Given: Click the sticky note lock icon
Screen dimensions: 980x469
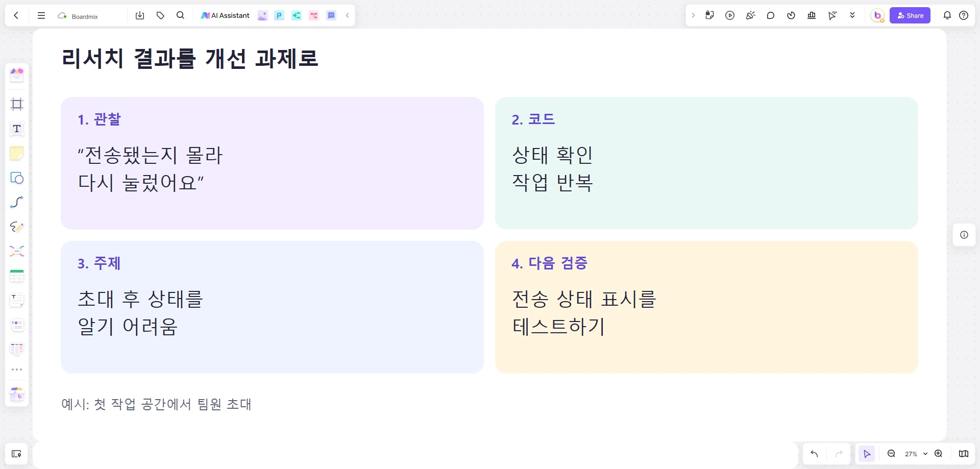Looking at the screenshot, I should 709,15.
